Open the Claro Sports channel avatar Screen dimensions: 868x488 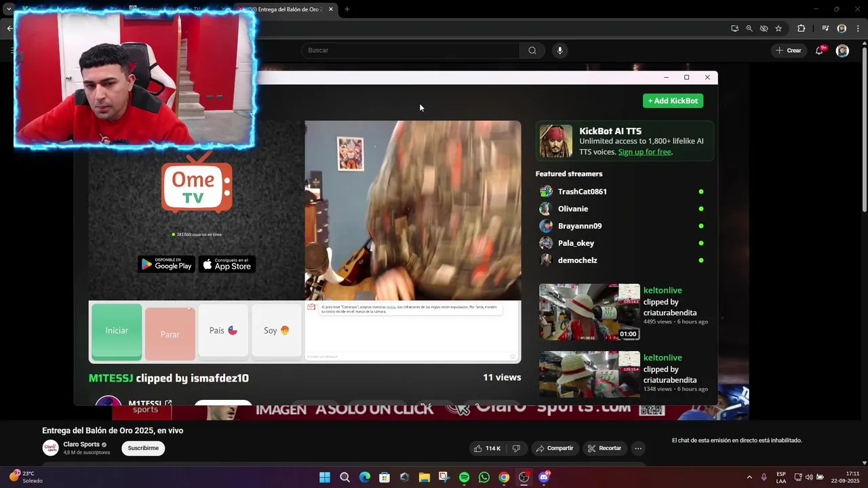(x=50, y=448)
